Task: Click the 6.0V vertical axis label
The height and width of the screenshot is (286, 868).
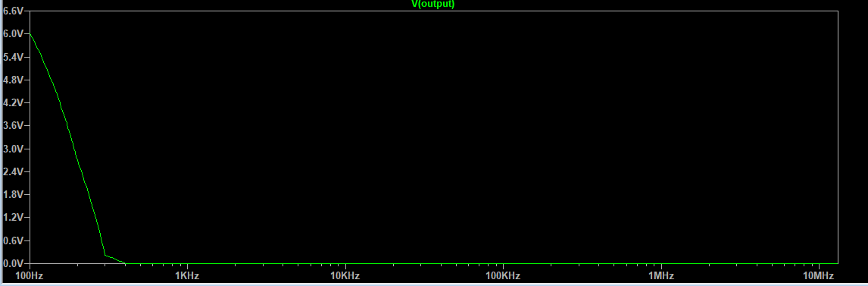Action: pyautogui.click(x=14, y=34)
